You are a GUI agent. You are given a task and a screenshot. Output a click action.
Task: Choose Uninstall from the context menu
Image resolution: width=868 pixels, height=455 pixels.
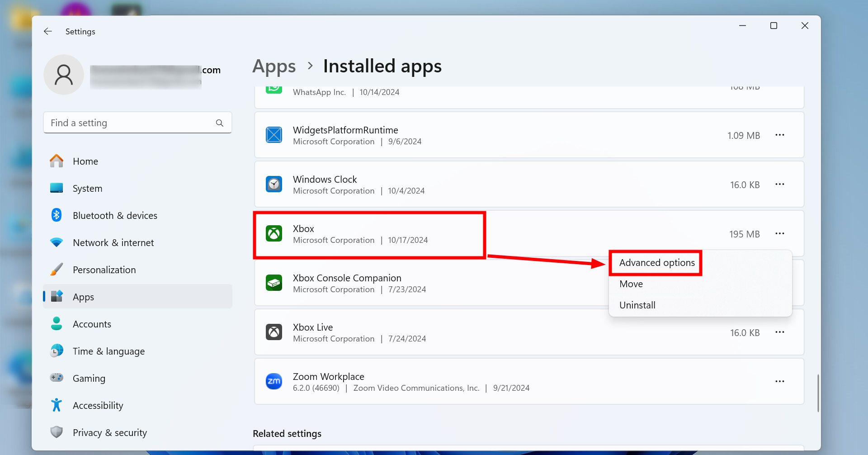[637, 305]
